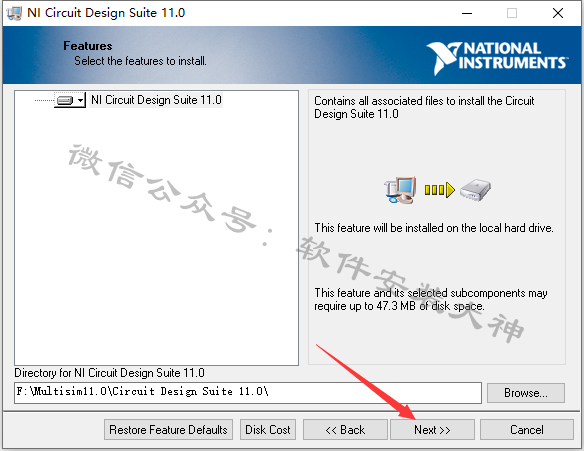The height and width of the screenshot is (451, 584).
Task: Click the National Instruments logo
Action: [497, 57]
